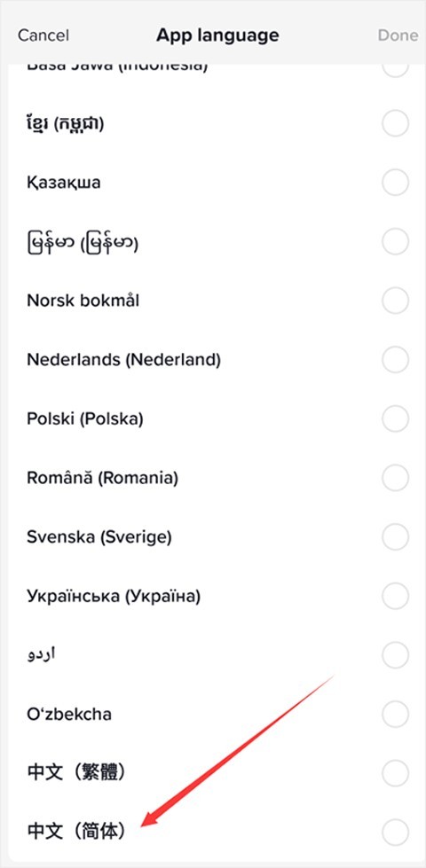Select the Urdu radio button
Viewport: 426px width, 868px height.
396,655
